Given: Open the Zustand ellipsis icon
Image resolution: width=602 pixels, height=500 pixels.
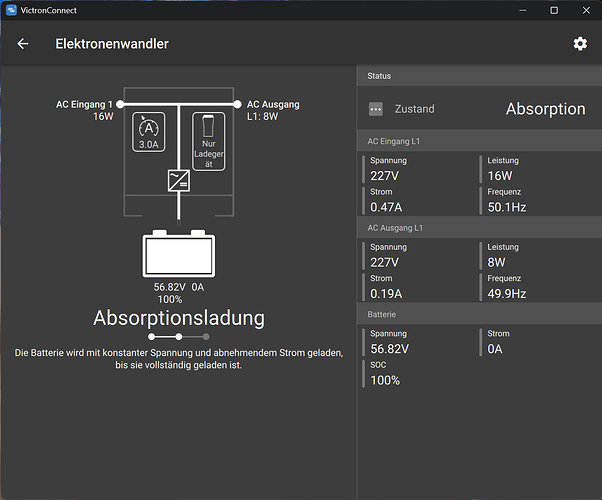Looking at the screenshot, I should point(375,109).
